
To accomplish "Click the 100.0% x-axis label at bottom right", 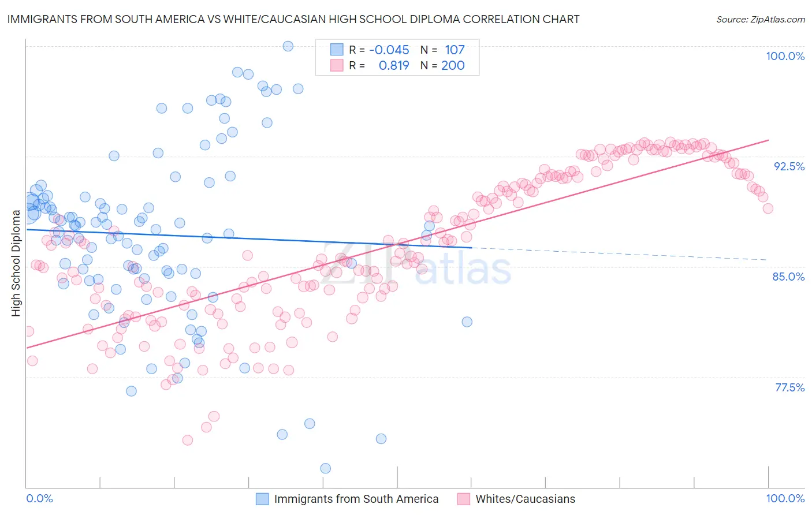I will click(x=785, y=498).
